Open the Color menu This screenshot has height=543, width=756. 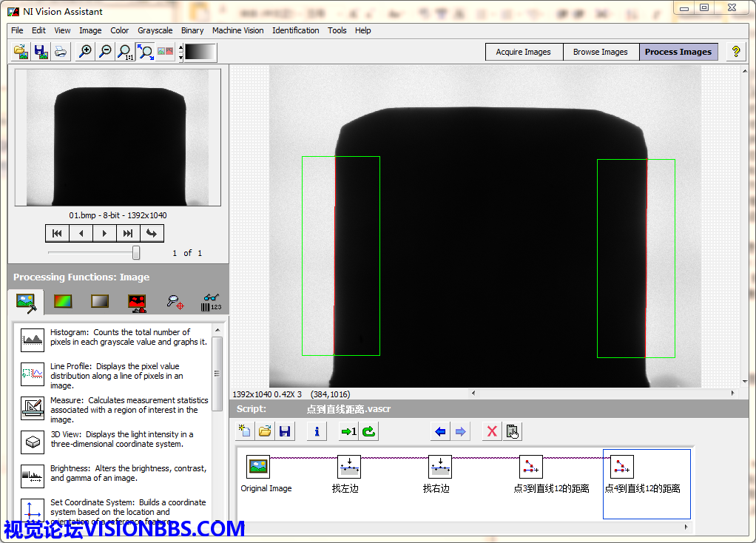[120, 30]
